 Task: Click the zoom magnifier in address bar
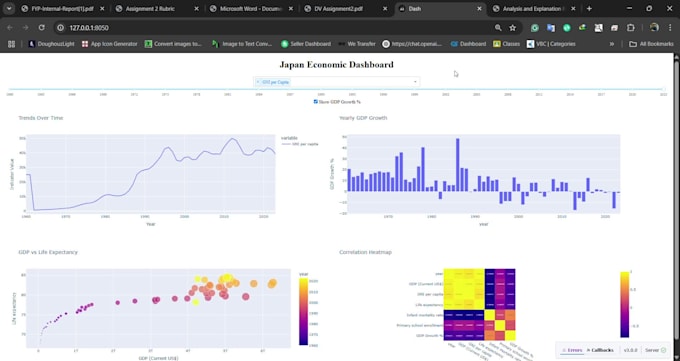click(x=498, y=28)
